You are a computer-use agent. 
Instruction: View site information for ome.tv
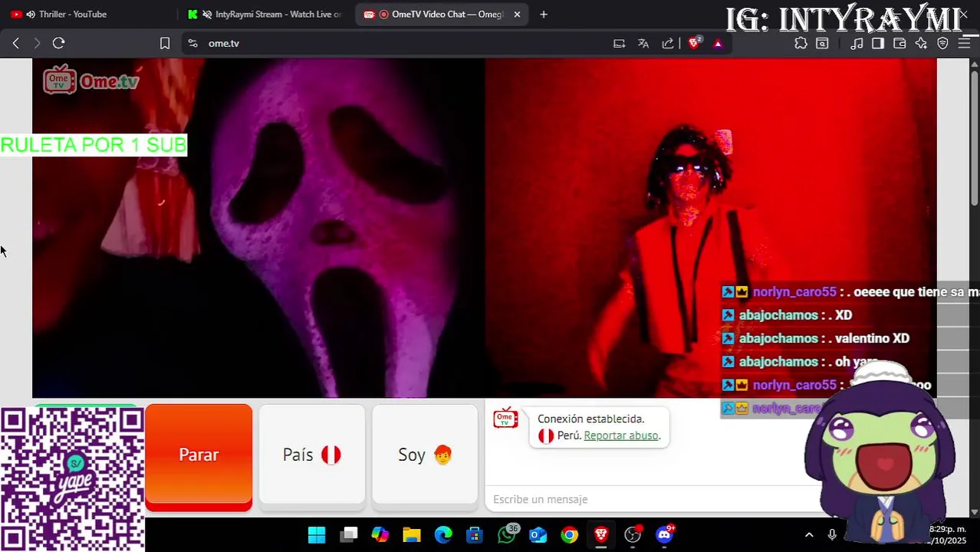pos(192,44)
